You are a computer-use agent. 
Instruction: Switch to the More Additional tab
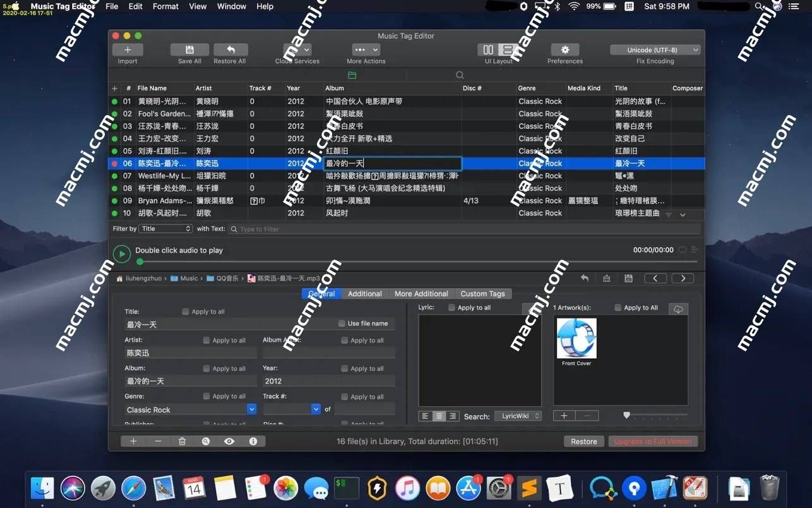(x=421, y=294)
